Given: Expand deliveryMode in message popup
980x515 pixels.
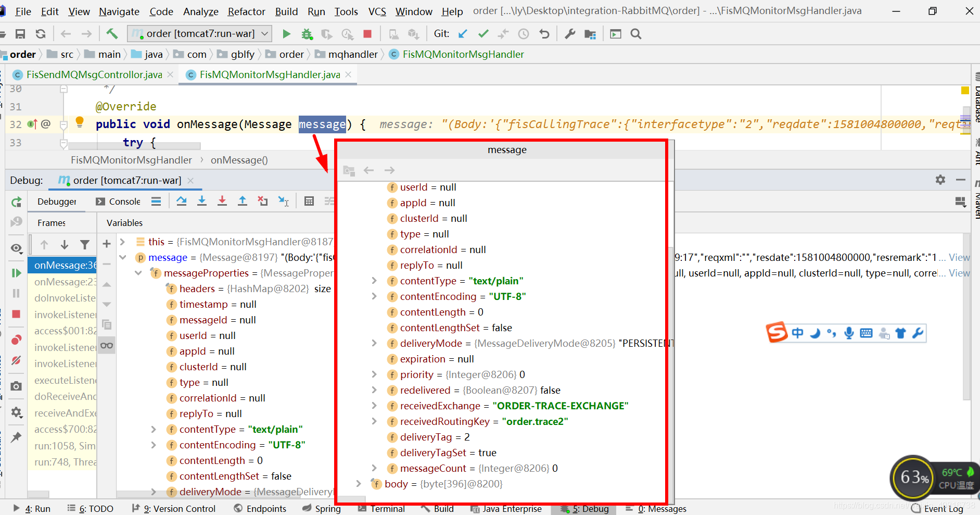Looking at the screenshot, I should coord(374,343).
